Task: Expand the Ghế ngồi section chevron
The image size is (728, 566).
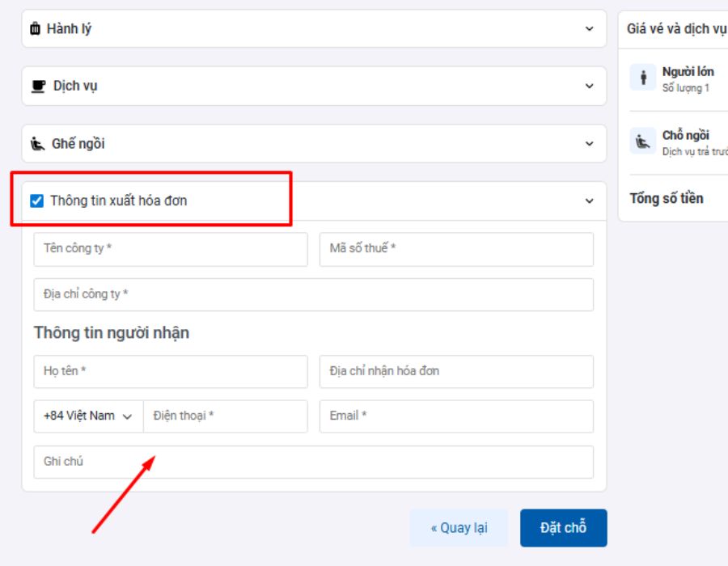Action: click(x=589, y=144)
